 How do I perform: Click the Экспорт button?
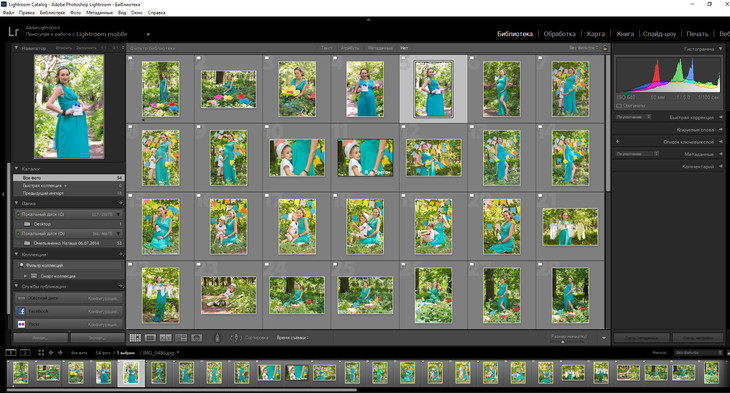tap(98, 338)
